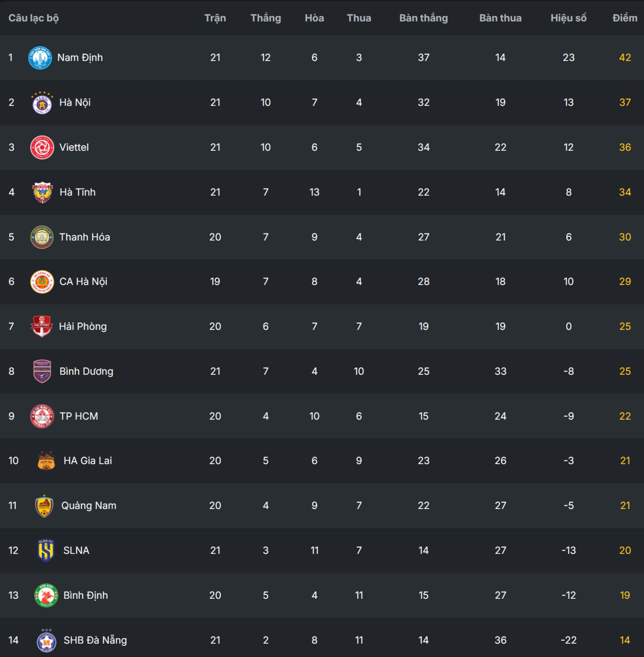Click the Câu lạc bộ column header
This screenshot has width=644, height=657.
pos(33,18)
